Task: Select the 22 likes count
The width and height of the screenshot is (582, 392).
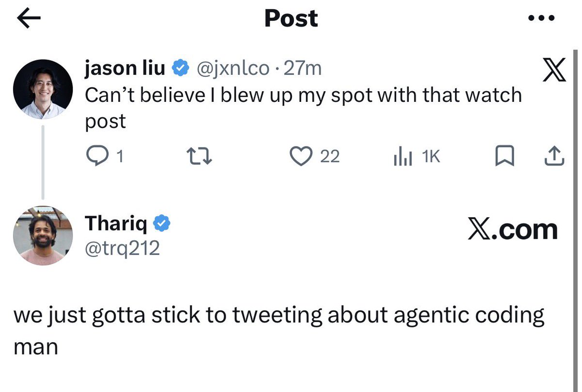Action: 329,156
